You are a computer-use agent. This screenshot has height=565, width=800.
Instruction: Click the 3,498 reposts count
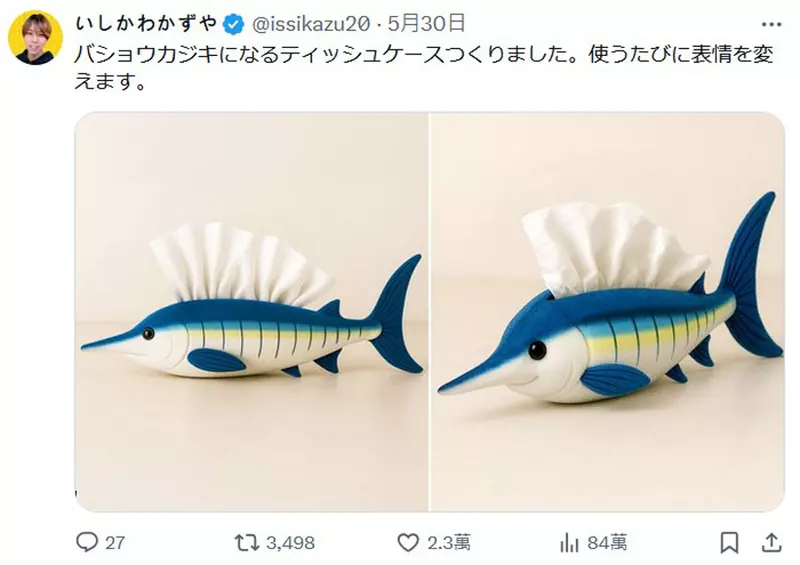pyautogui.click(x=290, y=543)
